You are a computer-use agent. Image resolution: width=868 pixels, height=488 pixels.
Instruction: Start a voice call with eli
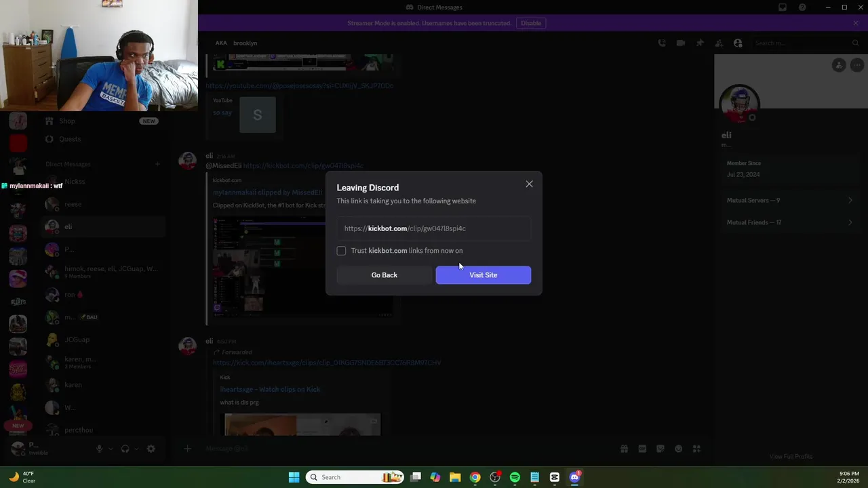(x=662, y=43)
